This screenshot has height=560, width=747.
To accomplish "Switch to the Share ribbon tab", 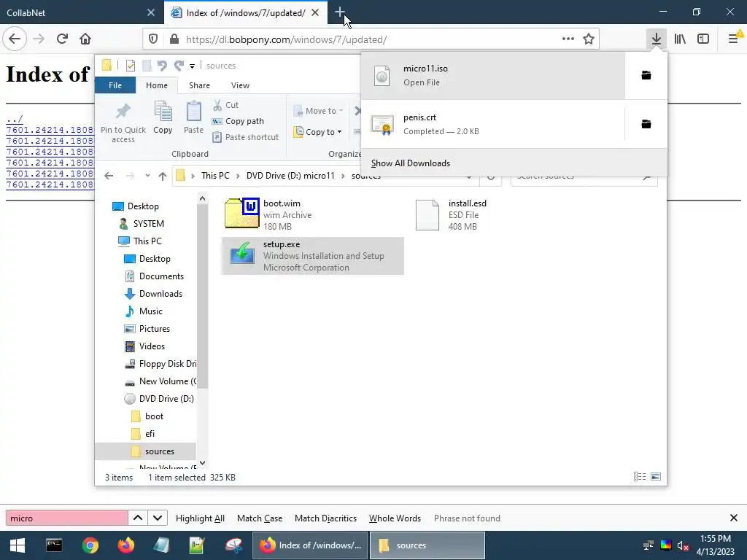I will coord(199,85).
